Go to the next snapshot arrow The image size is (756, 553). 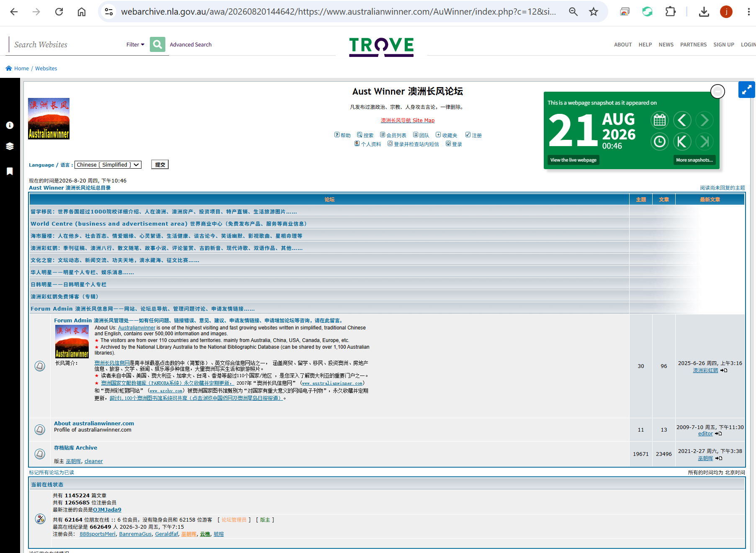coord(705,120)
